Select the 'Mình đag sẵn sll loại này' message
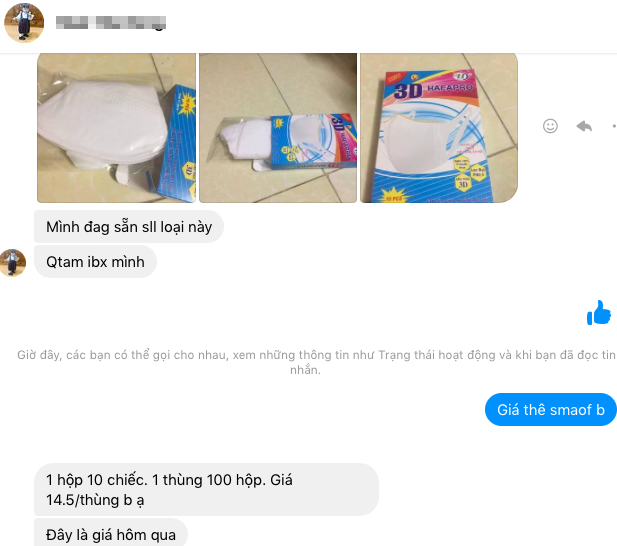The width and height of the screenshot is (617, 546). coord(129,227)
